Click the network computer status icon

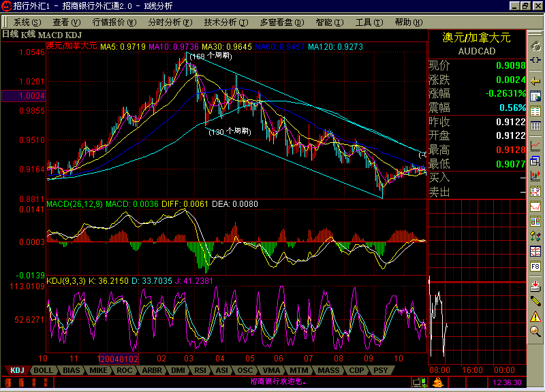tap(419, 382)
